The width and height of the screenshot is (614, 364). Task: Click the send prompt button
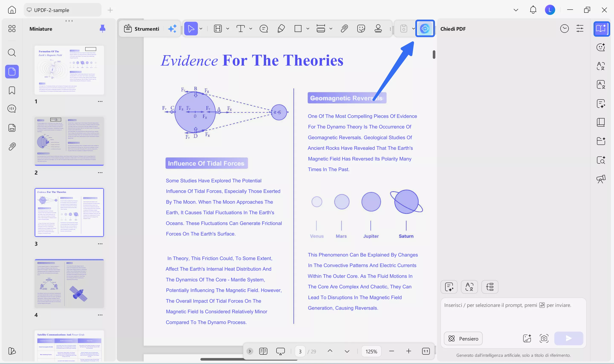pos(568,338)
